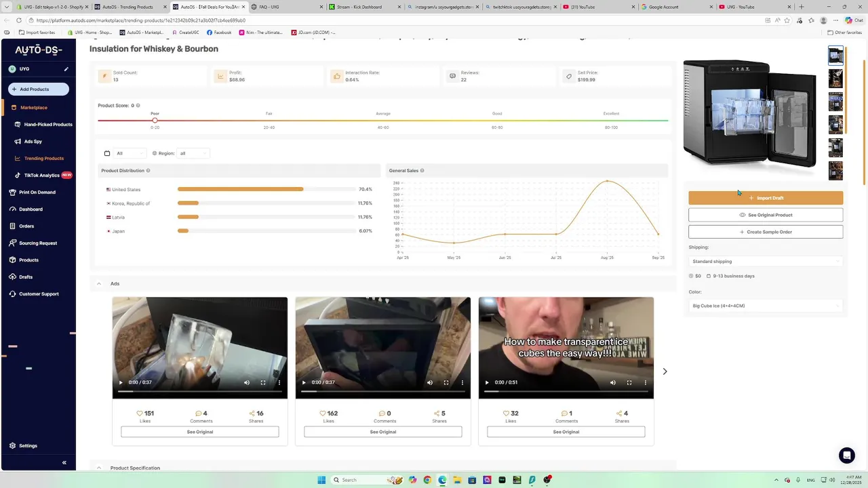
Task: Click the edit pencil next to UYG
Action: (x=66, y=69)
